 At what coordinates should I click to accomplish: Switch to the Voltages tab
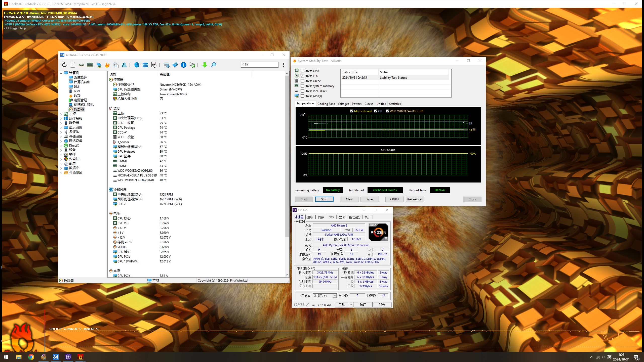343,104
